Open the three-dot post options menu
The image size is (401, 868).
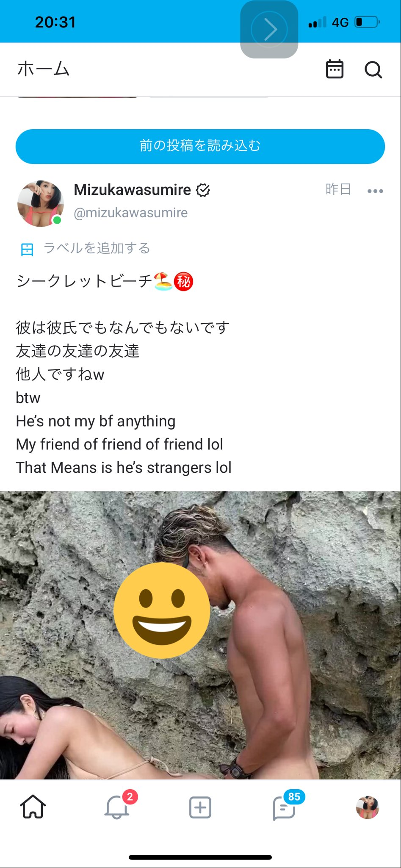[x=375, y=191]
